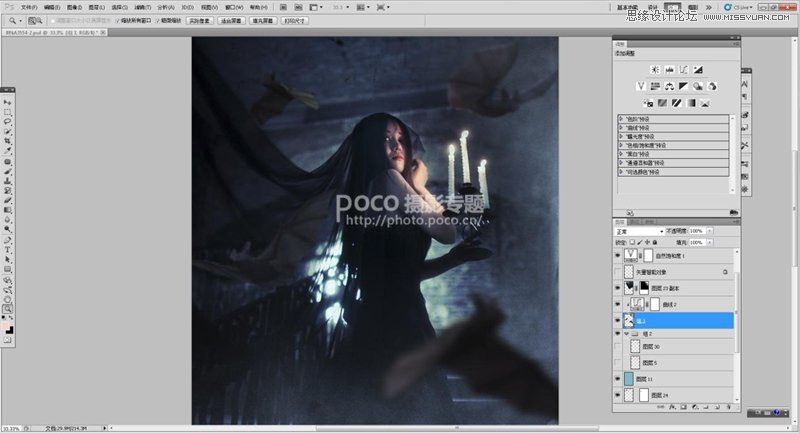Viewport: 800px width, 433px height.
Task: Open the 3D(D) menu
Action: (187, 8)
